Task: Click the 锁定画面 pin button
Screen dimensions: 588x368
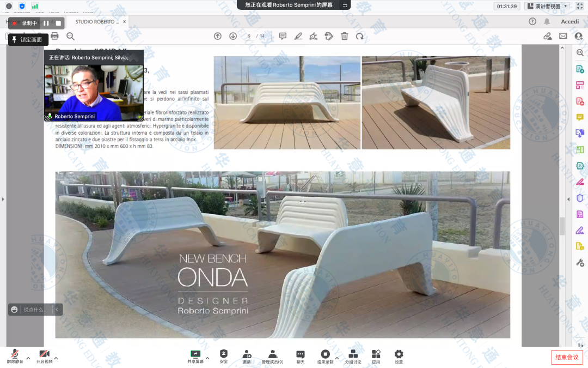Action: (28, 39)
